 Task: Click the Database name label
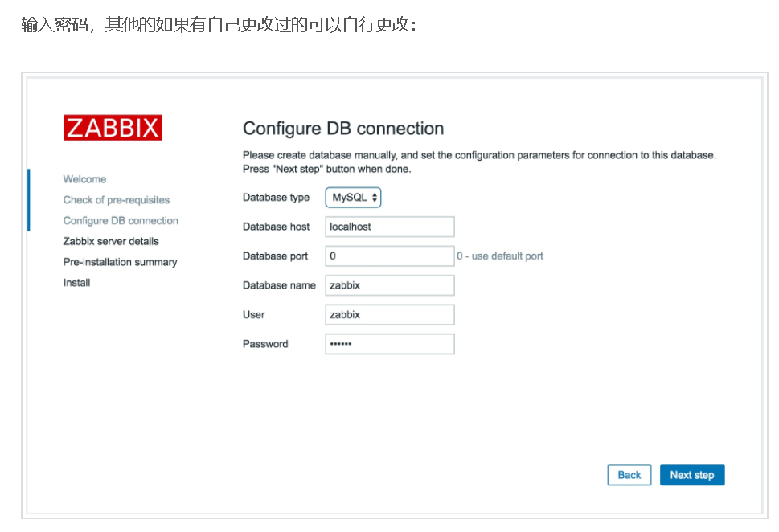279,285
